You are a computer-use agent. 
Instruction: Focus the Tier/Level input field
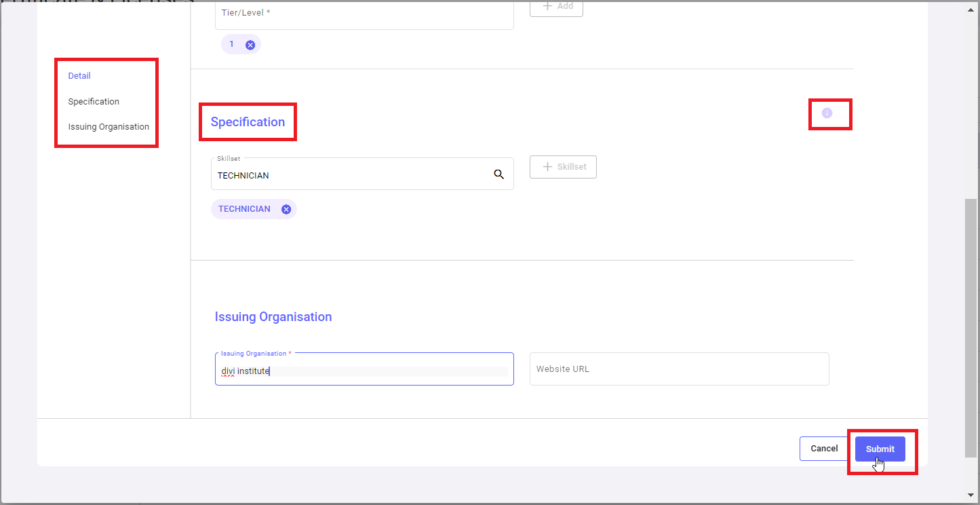click(x=364, y=14)
